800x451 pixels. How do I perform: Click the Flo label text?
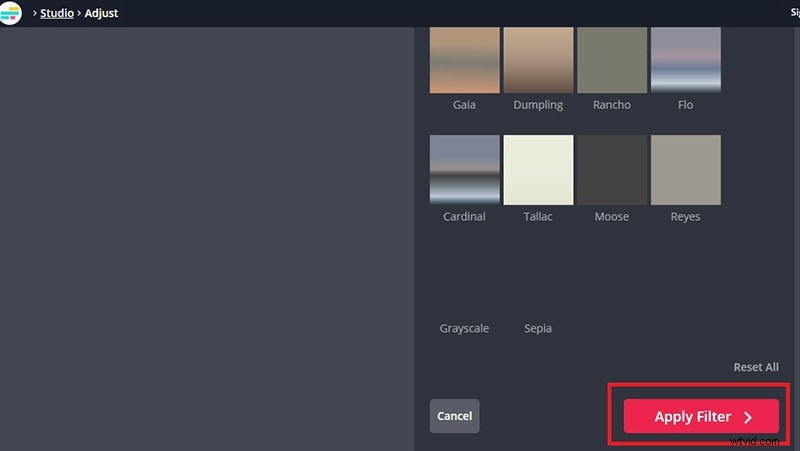click(685, 105)
